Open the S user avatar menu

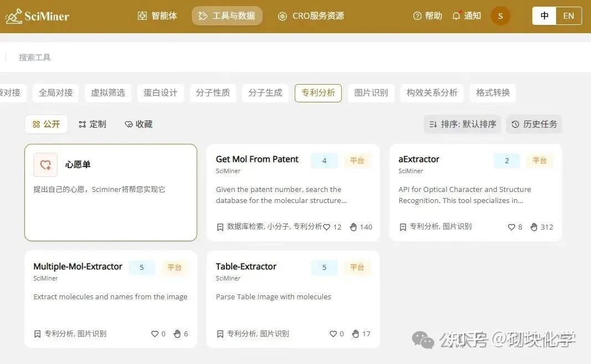pos(500,15)
